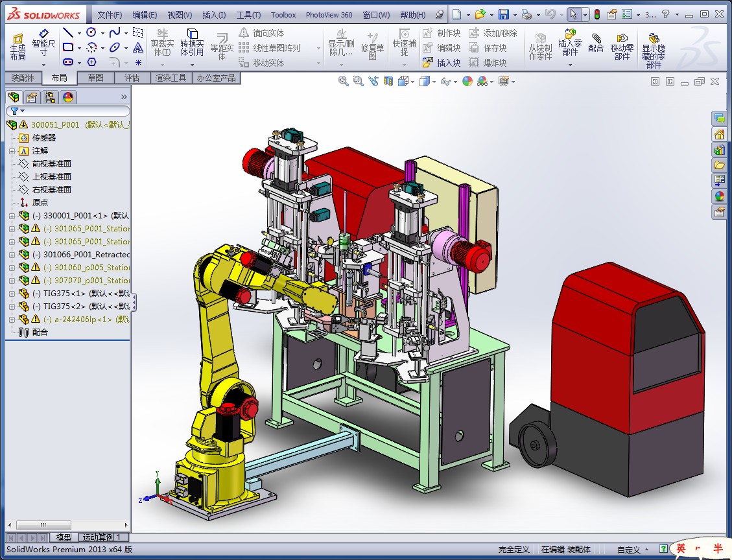Click the feature tree filter field
Screen dimensions: 732x560
(67, 111)
